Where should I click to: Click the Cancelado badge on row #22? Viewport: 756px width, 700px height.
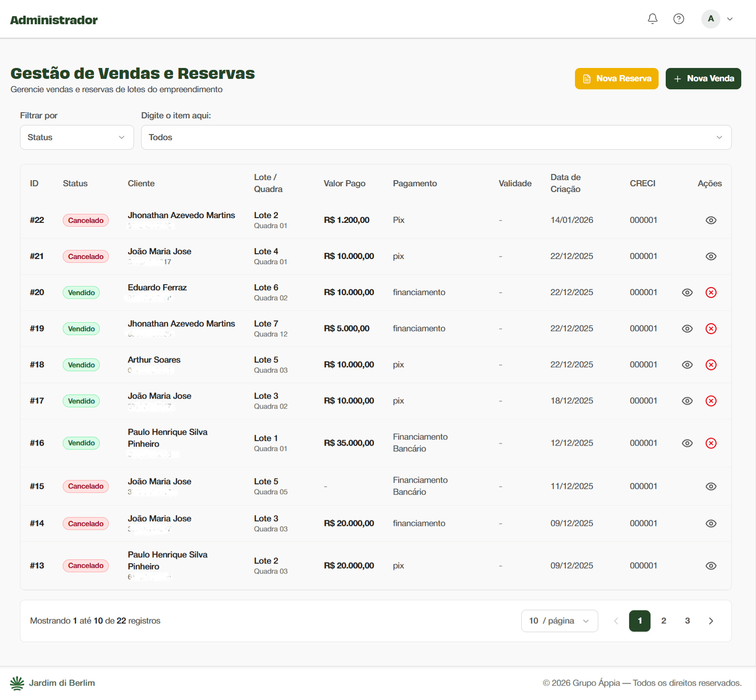point(86,220)
